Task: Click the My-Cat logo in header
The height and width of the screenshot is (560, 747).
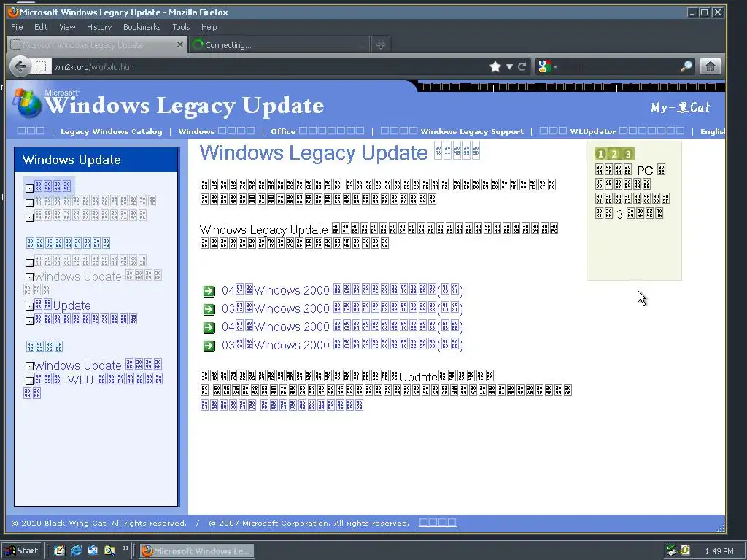Action: click(x=681, y=107)
